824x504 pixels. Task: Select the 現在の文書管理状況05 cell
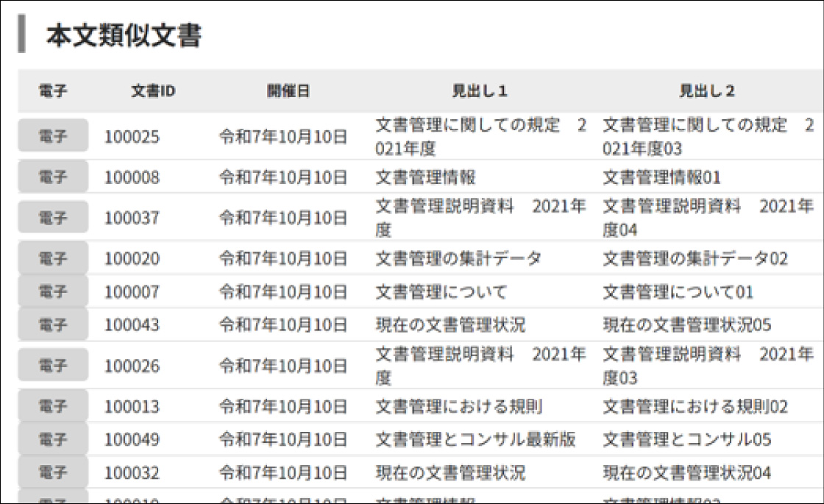(x=687, y=324)
